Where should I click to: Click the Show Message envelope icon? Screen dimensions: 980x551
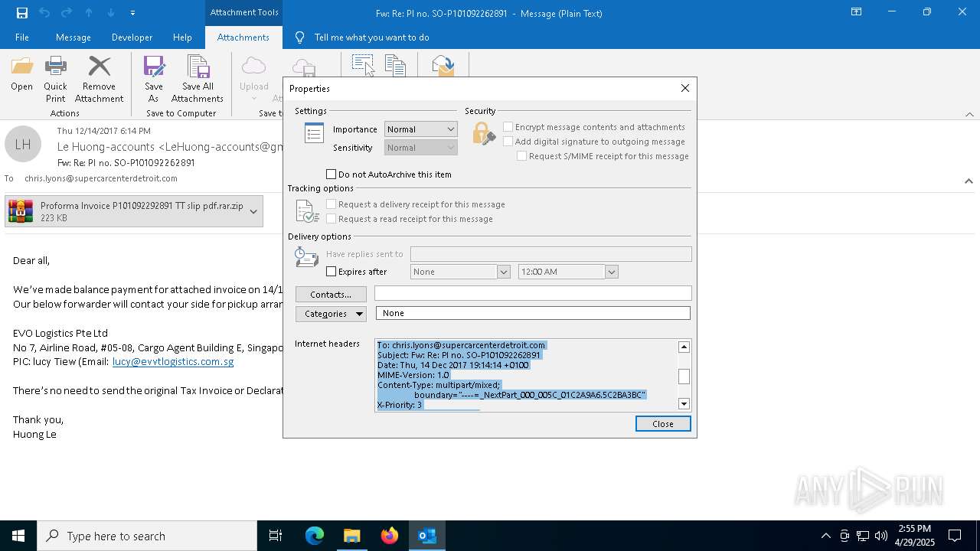coord(443,65)
